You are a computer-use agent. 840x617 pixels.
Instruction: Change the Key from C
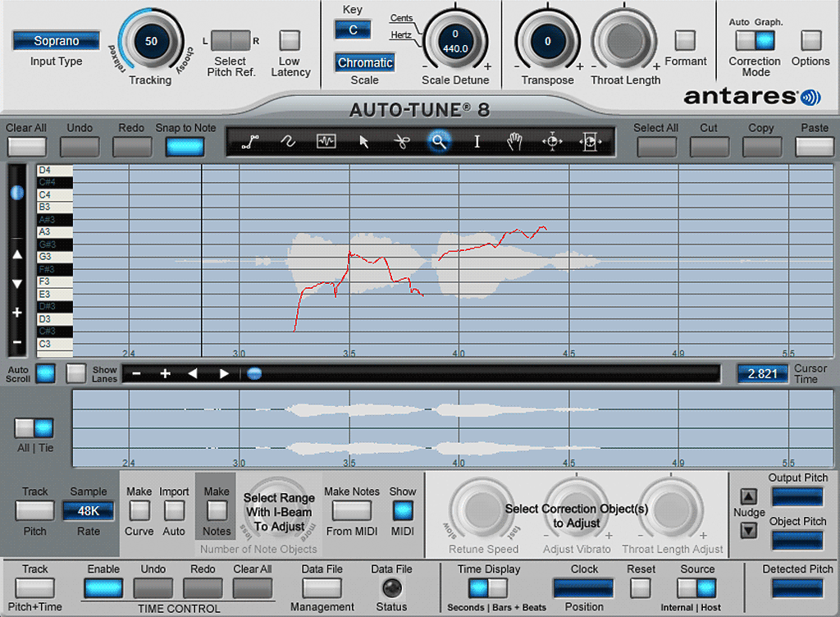click(x=352, y=29)
